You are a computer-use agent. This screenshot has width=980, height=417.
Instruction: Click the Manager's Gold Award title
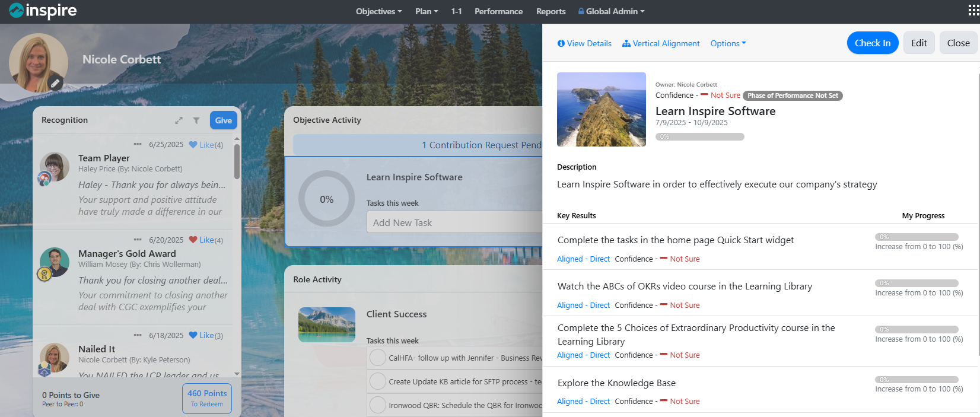[127, 253]
